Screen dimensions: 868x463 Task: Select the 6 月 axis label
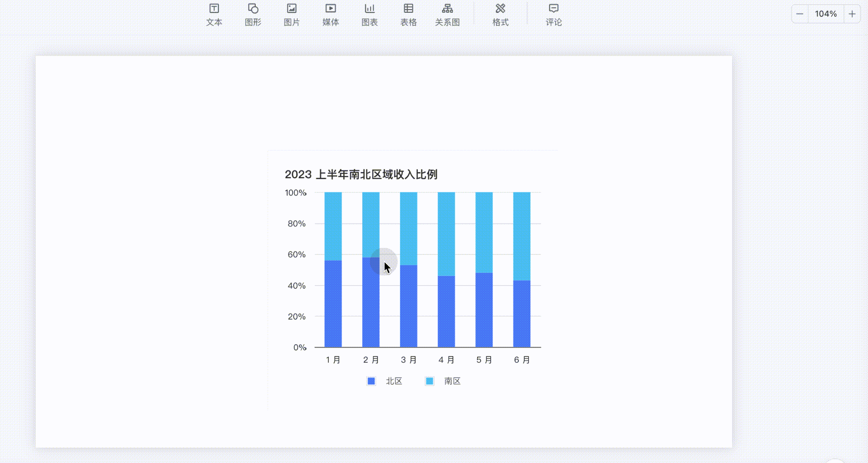(522, 360)
